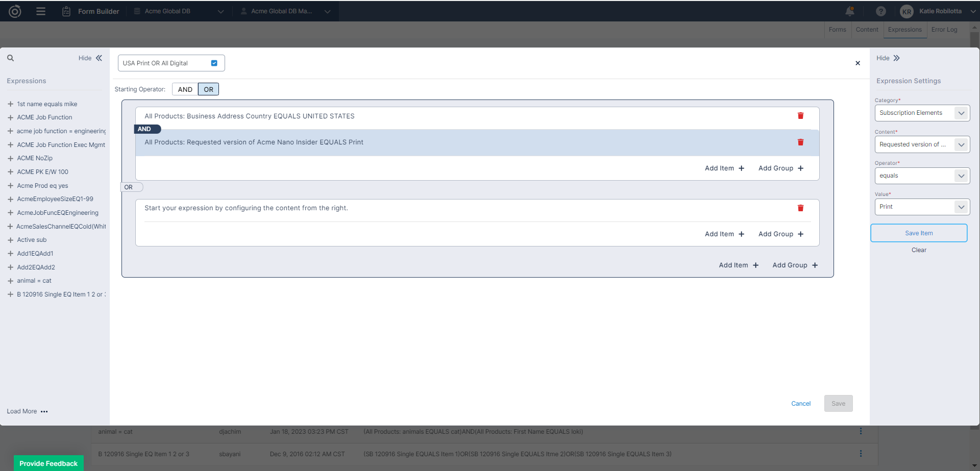Switch to the Error Log tab
Image resolution: width=980 pixels, height=471 pixels.
[944, 30]
